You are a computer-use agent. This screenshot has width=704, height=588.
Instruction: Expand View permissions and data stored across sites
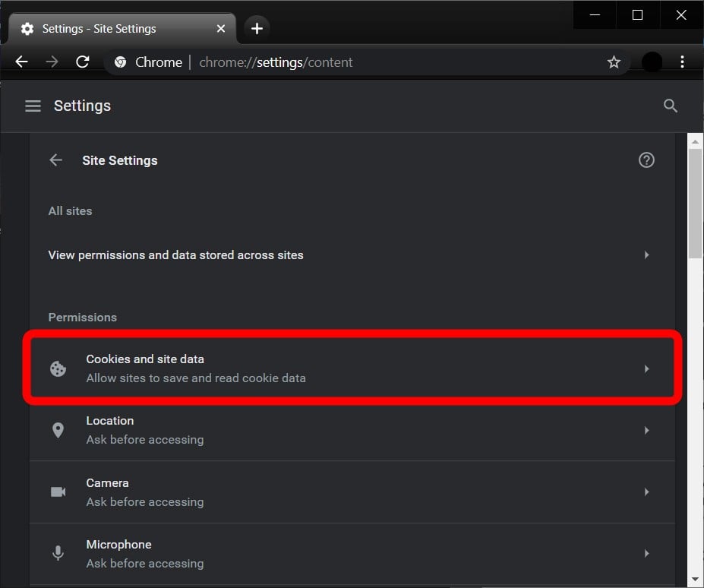pos(646,255)
